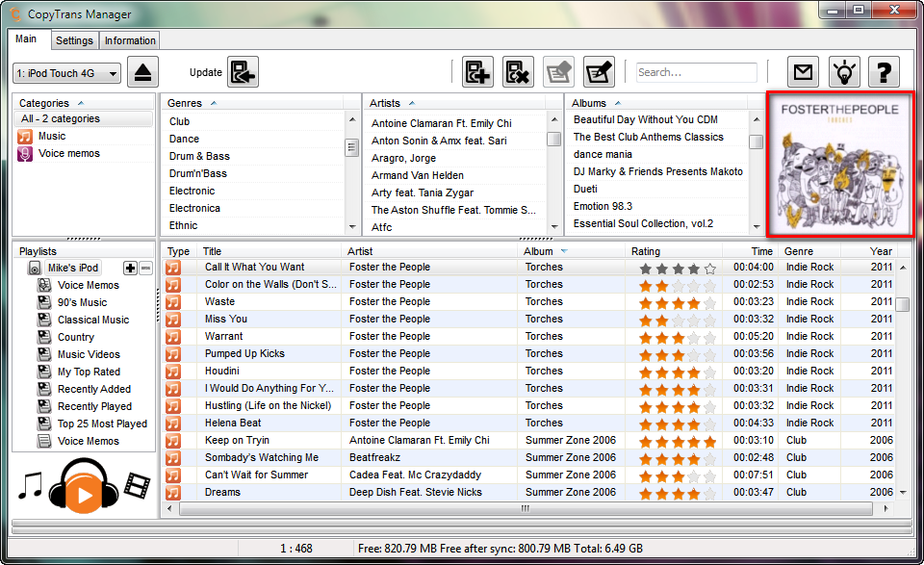Switch to the Settings tab
This screenshot has width=924, height=565.
click(x=74, y=40)
